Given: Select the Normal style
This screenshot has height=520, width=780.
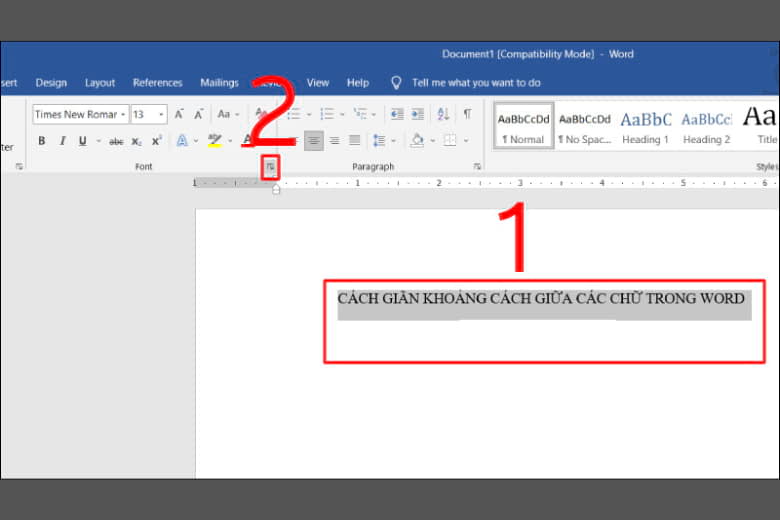Looking at the screenshot, I should point(523,126).
